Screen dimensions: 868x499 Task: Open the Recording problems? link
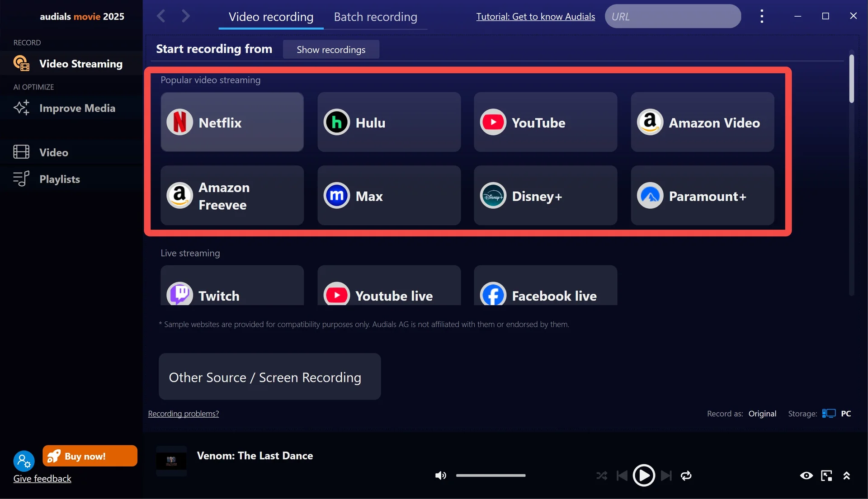tap(183, 414)
